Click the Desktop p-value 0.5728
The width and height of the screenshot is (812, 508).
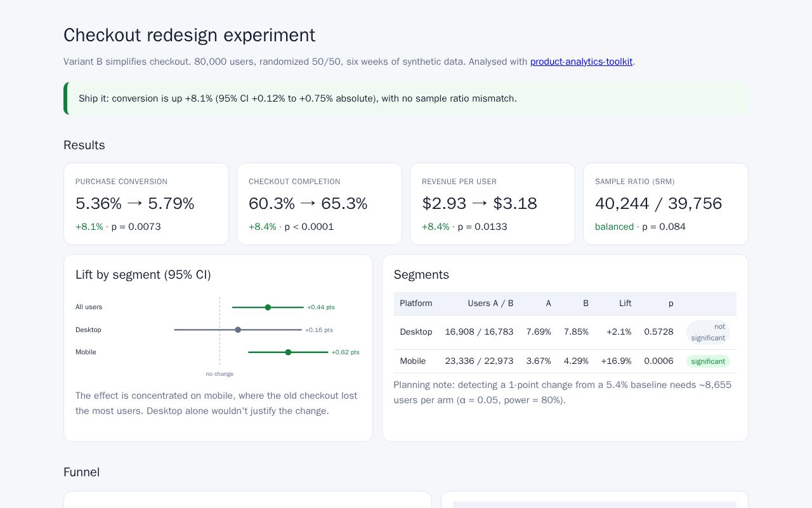tap(659, 332)
